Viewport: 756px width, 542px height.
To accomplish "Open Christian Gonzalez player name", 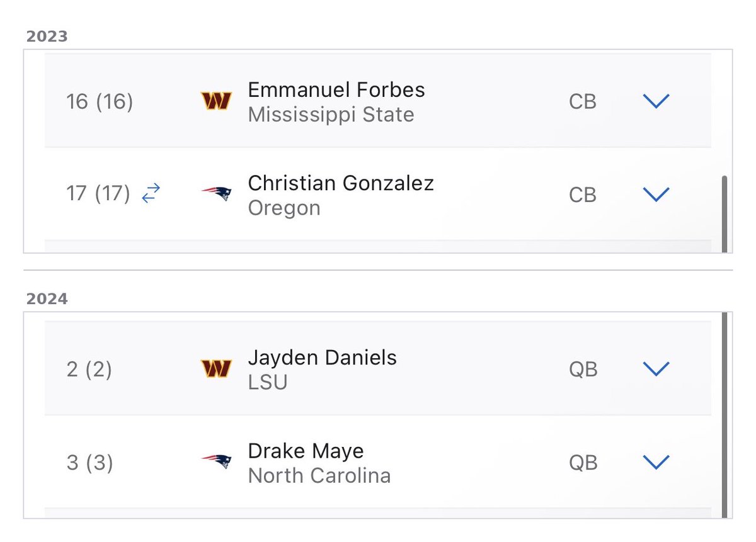I will point(341,183).
